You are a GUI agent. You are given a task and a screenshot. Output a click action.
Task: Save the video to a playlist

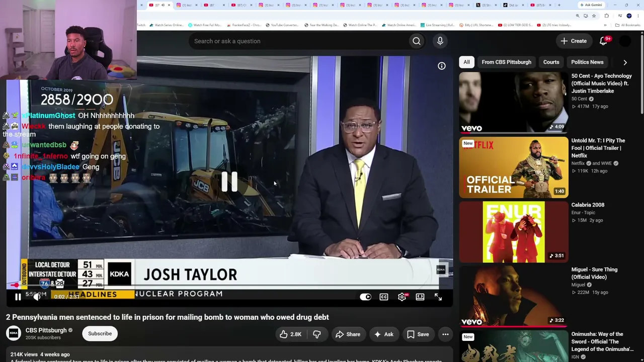[x=418, y=334]
